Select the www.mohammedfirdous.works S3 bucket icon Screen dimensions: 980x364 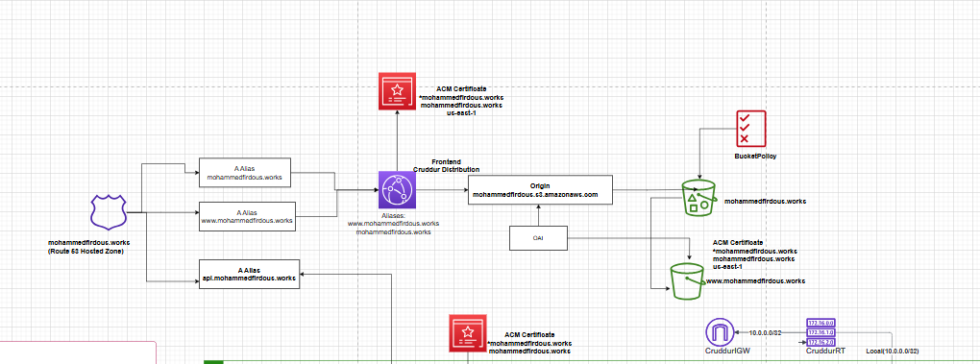pos(688,281)
